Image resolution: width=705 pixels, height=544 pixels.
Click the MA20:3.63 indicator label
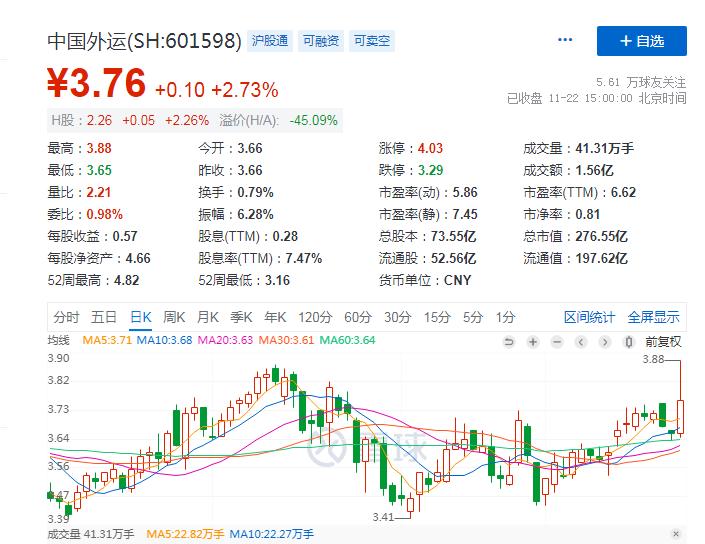226,340
